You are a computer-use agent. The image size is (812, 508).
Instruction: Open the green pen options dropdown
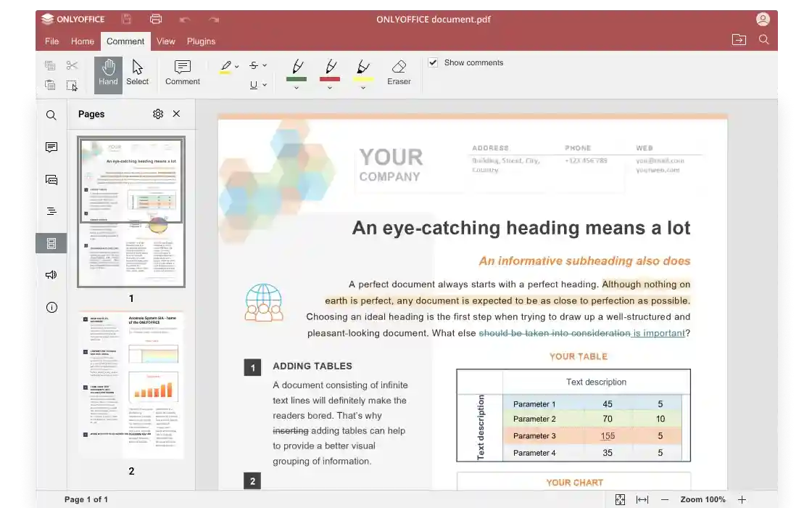(296, 88)
